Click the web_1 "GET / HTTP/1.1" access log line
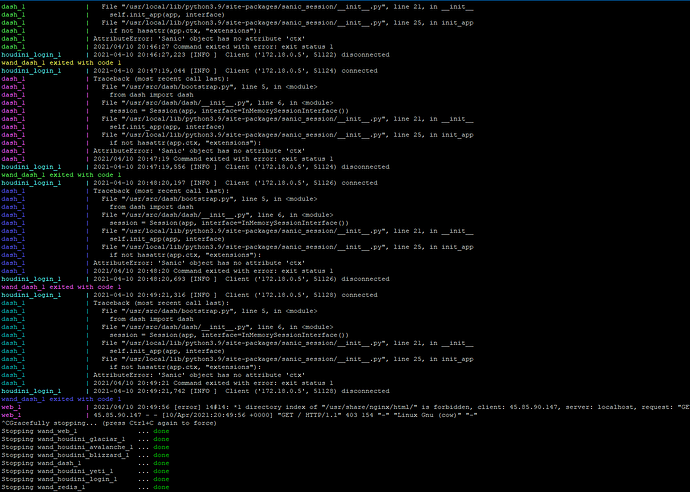Screen dimensions: 690x492 pyautogui.click(x=300, y=415)
